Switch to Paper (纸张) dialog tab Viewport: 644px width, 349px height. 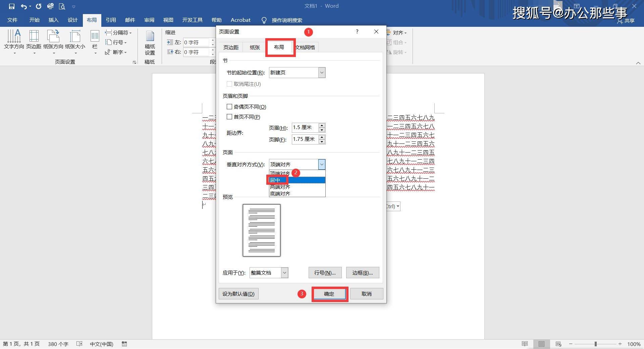point(255,47)
